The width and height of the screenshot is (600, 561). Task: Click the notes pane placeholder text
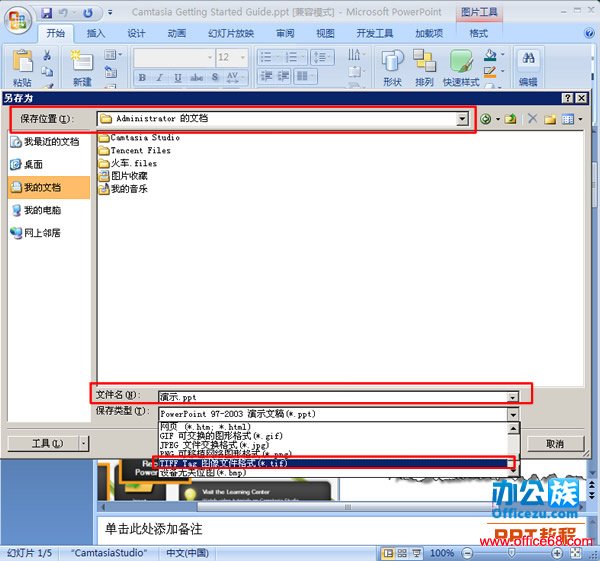[x=153, y=529]
